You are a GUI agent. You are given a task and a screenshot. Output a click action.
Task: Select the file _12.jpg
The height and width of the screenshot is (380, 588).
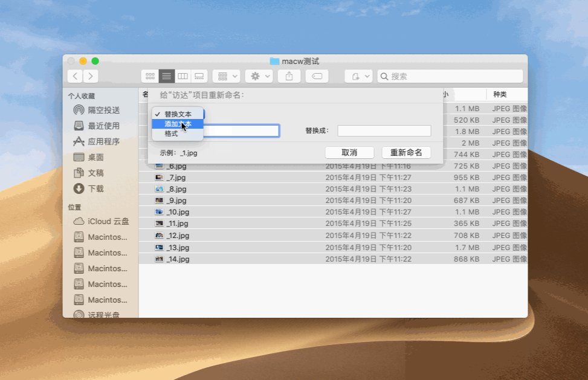pyautogui.click(x=178, y=236)
